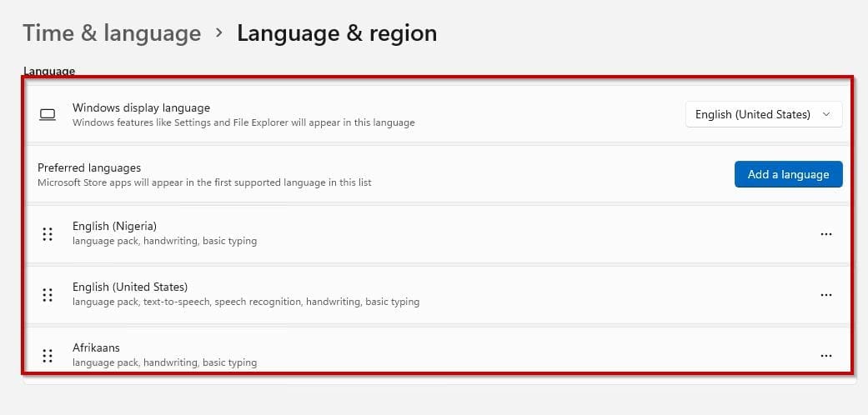
Task: Grab the drag handle for English (Nigeria)
Action: click(x=48, y=234)
